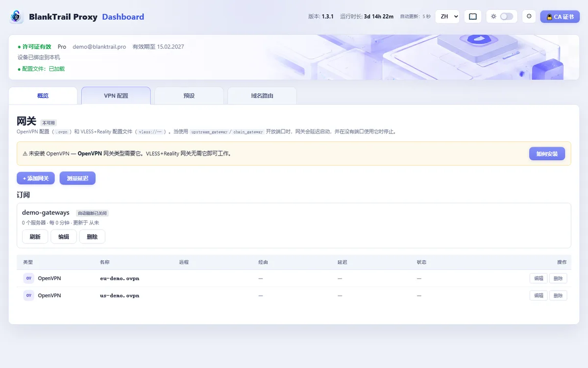Click the CA 证书 button
Screen dimensions: 588x368
[560, 17]
